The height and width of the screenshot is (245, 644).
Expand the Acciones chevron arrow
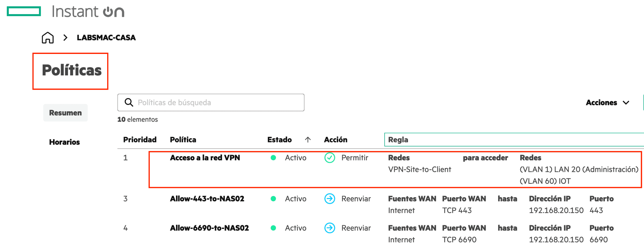[x=626, y=103]
